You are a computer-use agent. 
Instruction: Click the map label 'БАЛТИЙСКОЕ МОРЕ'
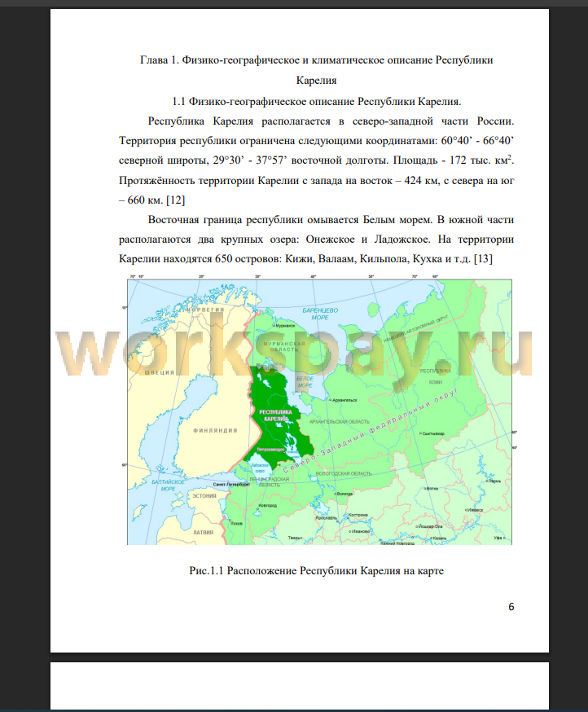[168, 485]
